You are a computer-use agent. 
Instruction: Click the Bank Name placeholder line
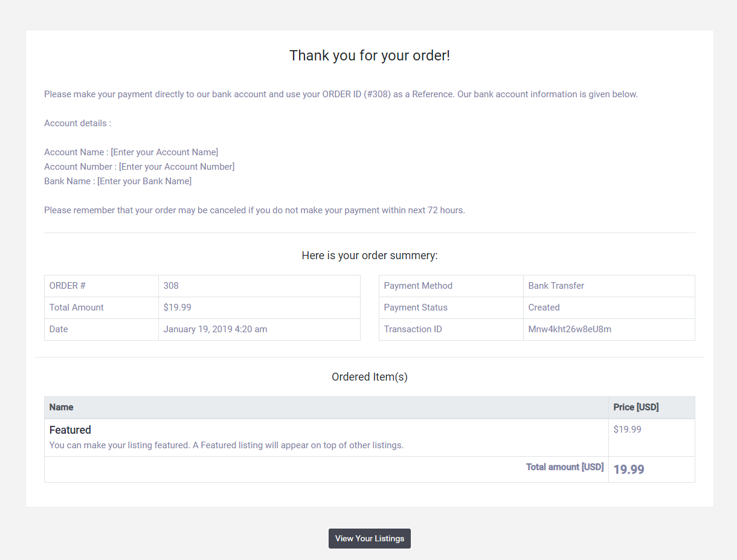118,181
